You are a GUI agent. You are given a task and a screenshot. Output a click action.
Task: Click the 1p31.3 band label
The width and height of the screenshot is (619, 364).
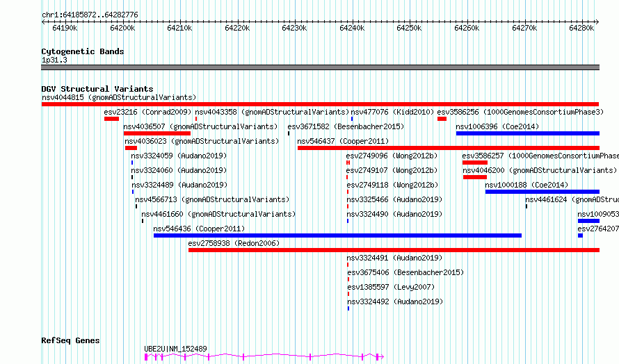coord(54,60)
